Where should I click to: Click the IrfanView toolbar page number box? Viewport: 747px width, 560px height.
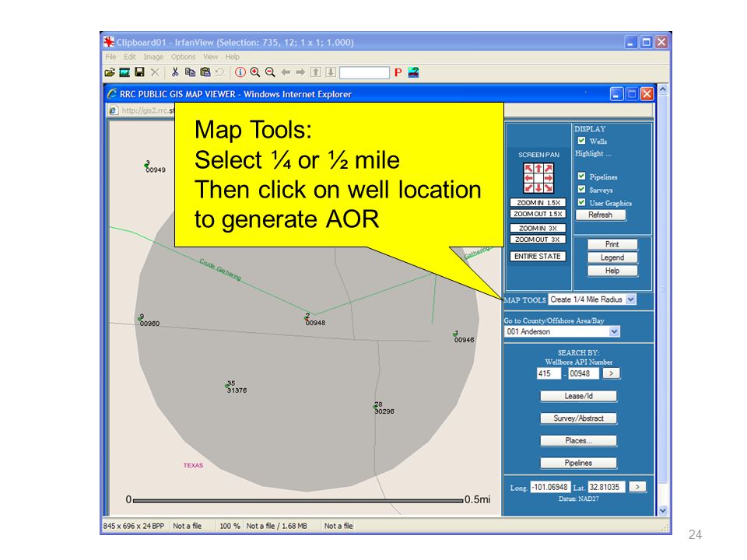(364, 72)
